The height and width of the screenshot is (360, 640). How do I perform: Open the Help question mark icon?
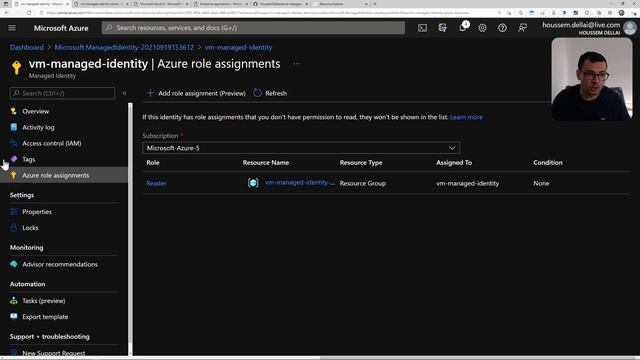tap(502, 28)
